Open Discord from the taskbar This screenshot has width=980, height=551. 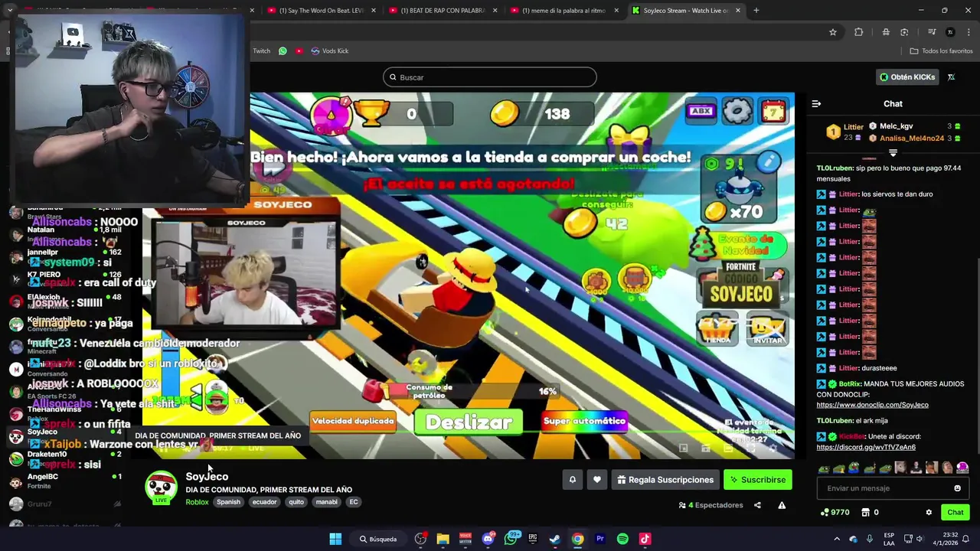[x=488, y=539]
